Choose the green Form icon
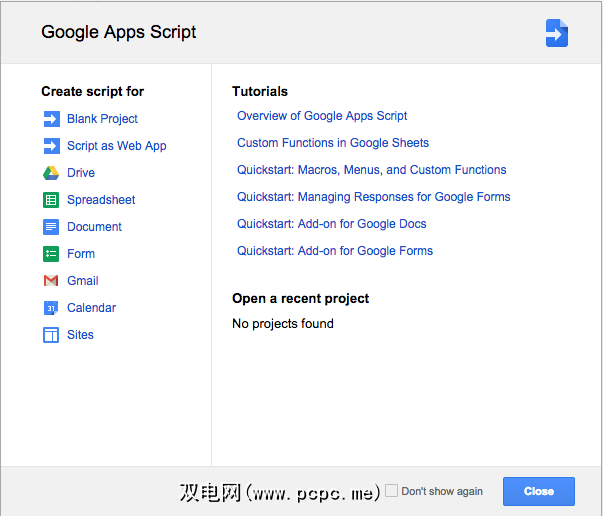This screenshot has height=516, width=603. pyautogui.click(x=51, y=254)
